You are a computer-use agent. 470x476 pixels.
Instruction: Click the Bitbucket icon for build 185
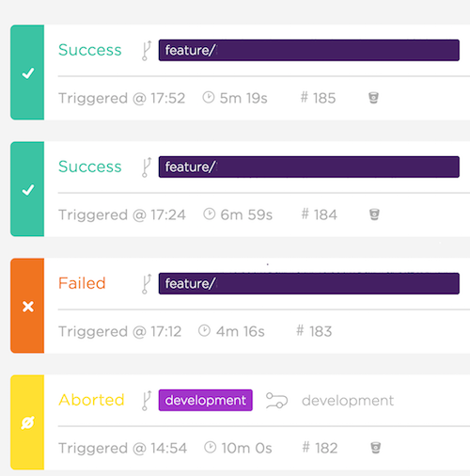(373, 98)
